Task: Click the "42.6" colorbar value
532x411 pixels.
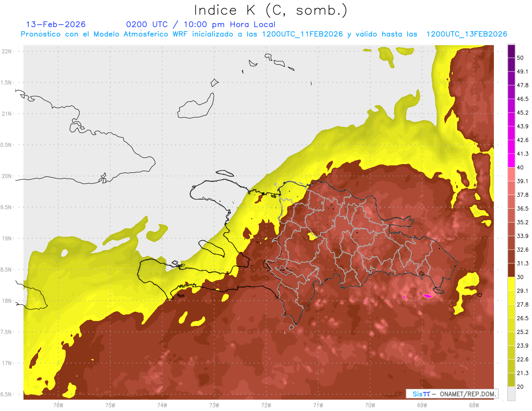Action: coord(523,140)
